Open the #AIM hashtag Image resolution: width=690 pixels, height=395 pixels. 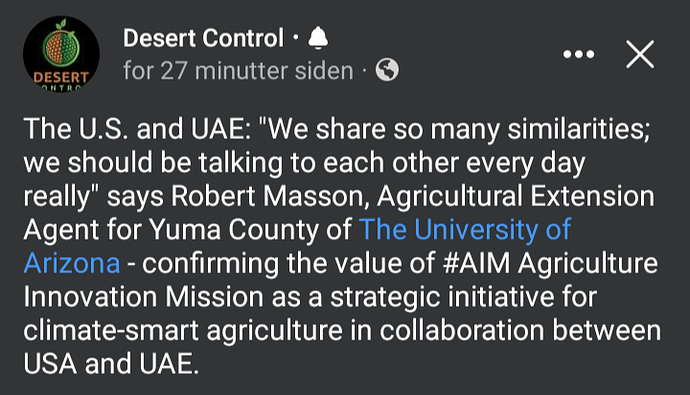click(477, 263)
